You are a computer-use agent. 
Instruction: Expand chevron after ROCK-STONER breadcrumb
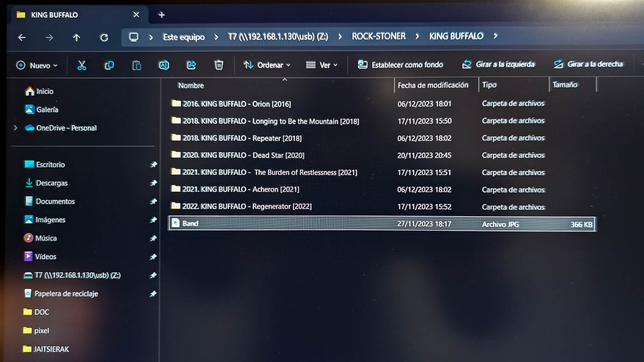click(x=417, y=36)
